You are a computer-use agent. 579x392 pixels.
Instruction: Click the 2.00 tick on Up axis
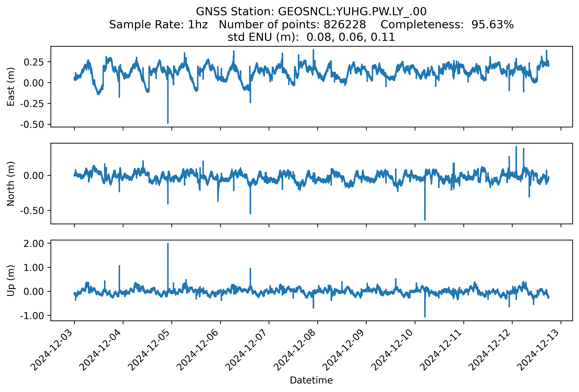[x=34, y=244]
